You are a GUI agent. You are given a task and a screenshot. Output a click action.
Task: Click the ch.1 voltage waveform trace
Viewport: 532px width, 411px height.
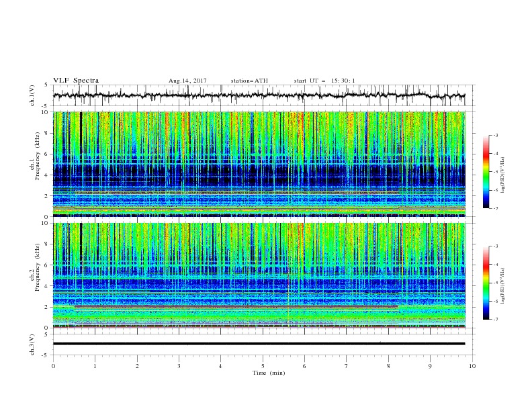coord(259,95)
